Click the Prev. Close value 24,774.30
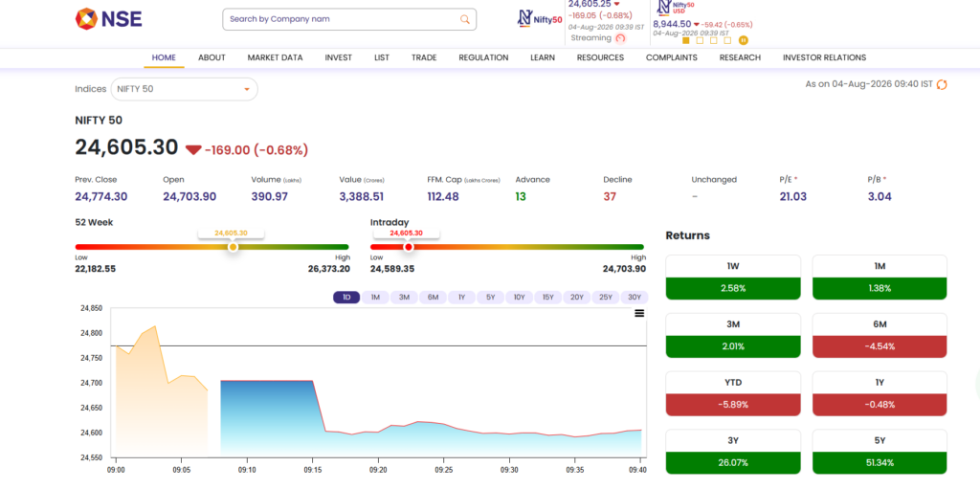The image size is (980, 489). point(101,197)
